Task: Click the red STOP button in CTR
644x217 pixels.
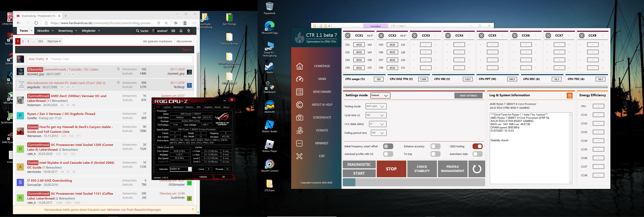Action: [391, 169]
